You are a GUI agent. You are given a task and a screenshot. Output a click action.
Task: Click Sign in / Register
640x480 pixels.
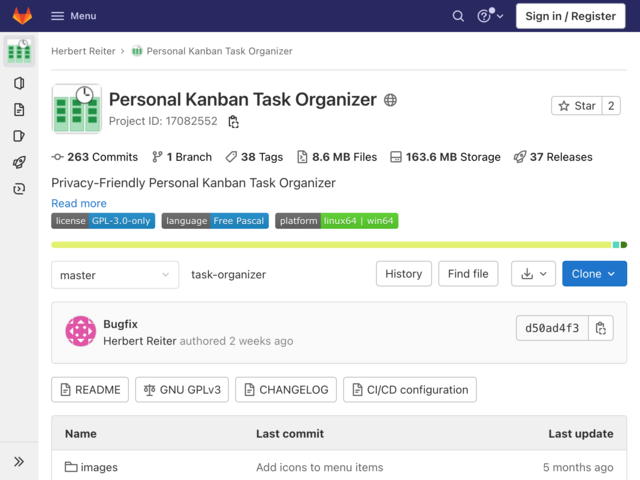click(x=570, y=16)
